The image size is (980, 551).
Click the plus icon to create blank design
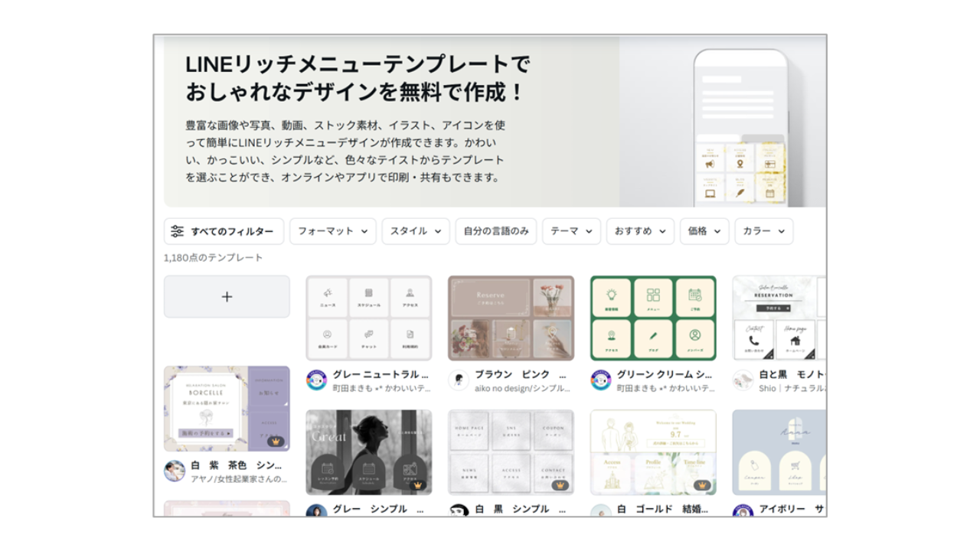(x=227, y=297)
